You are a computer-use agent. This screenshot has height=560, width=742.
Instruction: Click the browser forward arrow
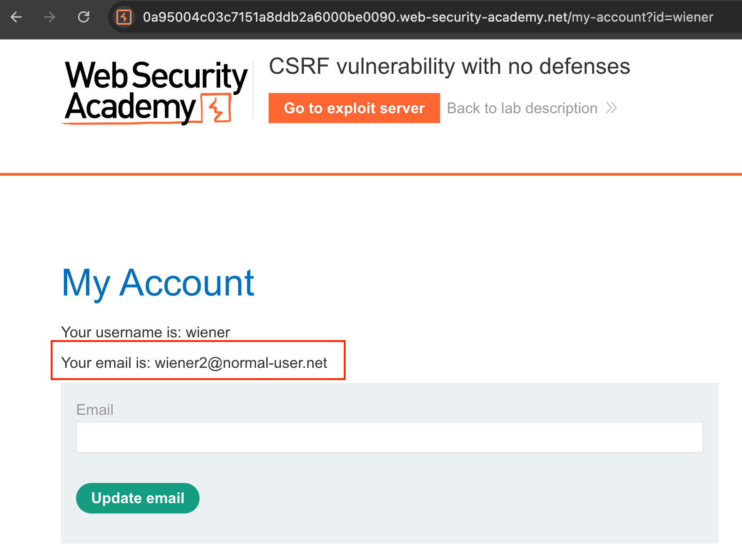click(49, 17)
